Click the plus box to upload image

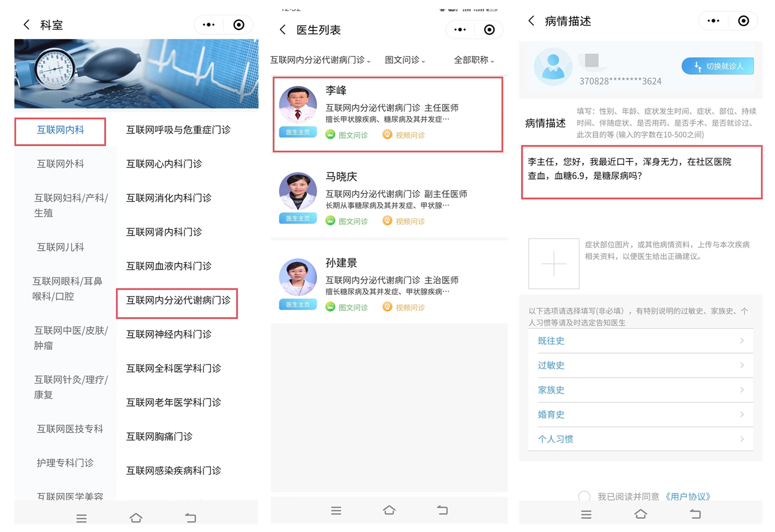click(553, 264)
